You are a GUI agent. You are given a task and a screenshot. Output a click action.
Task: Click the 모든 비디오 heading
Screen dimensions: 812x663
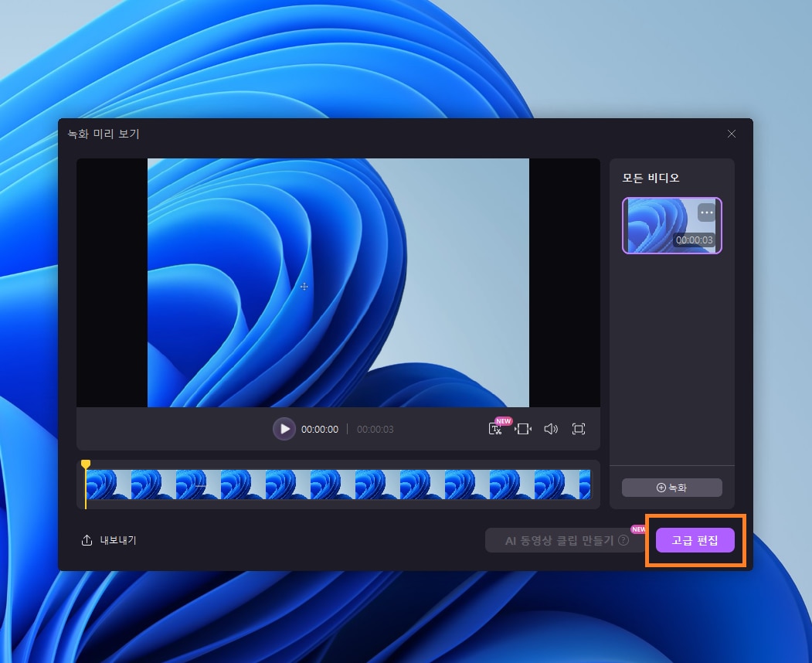tap(651, 178)
